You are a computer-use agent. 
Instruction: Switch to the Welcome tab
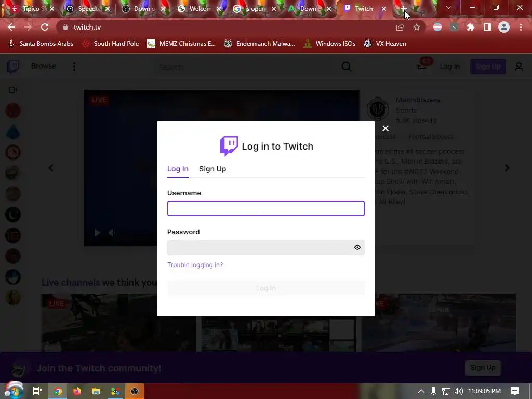(198, 9)
